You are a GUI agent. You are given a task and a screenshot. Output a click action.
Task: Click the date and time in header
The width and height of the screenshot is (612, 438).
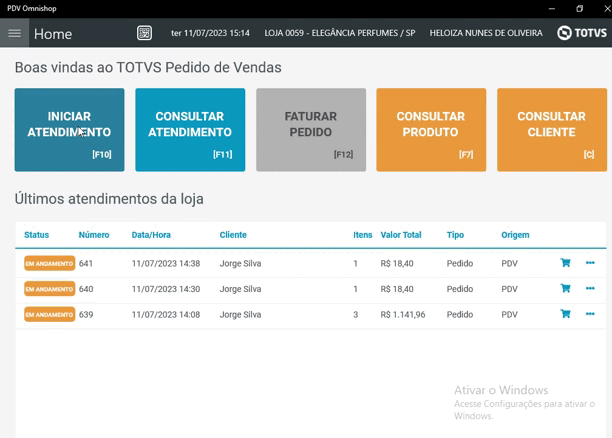[x=210, y=33]
